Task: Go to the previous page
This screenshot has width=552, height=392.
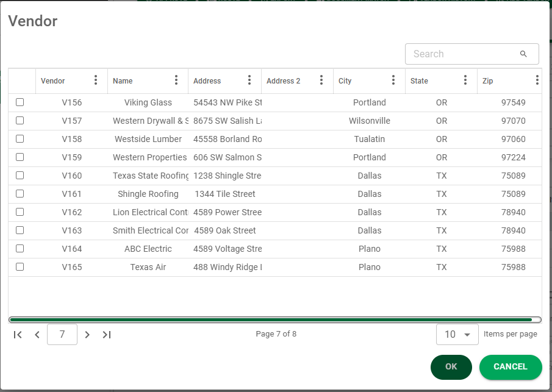Action: [x=37, y=335]
